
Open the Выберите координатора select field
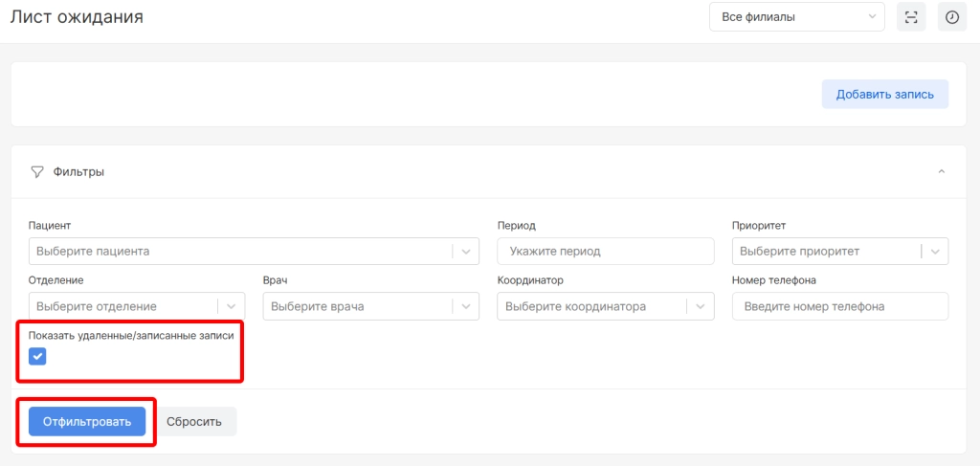593,307
